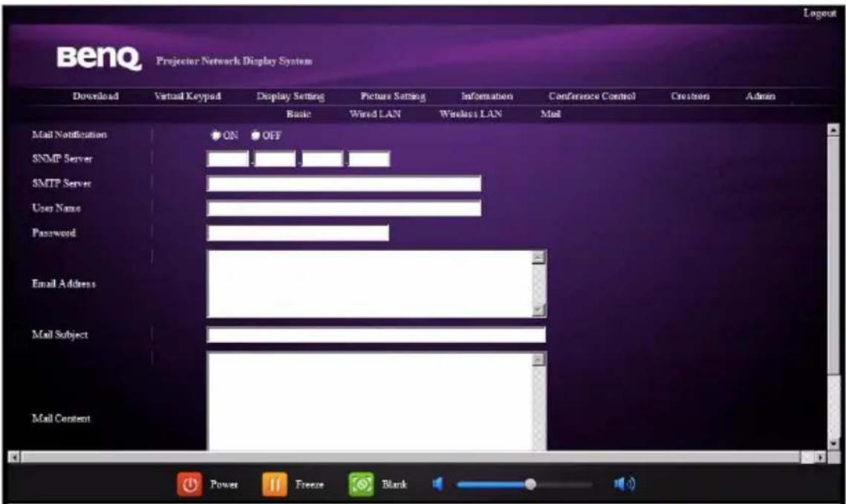Viewport: 846px width, 504px height.
Task: Click Email Address box scroll-down arrow
Action: (539, 310)
